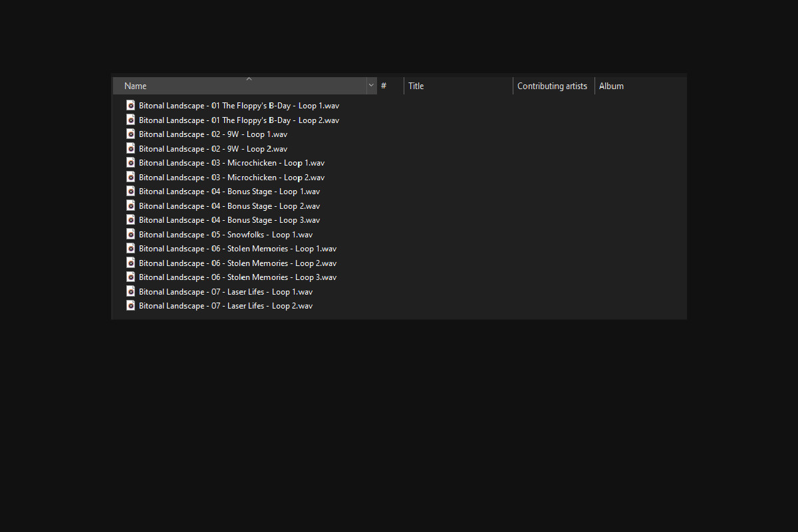Click the file icon of Microchicken Loop 1
Viewport: 798px width, 532px height.
coord(131,162)
